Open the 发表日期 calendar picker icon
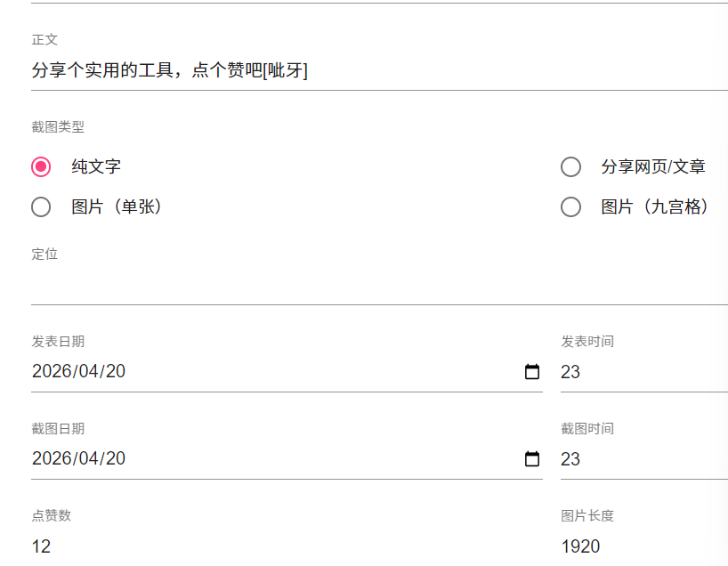728x566 pixels. click(532, 372)
